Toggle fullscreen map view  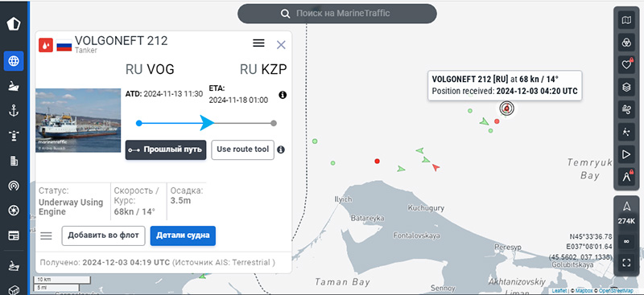click(x=626, y=263)
